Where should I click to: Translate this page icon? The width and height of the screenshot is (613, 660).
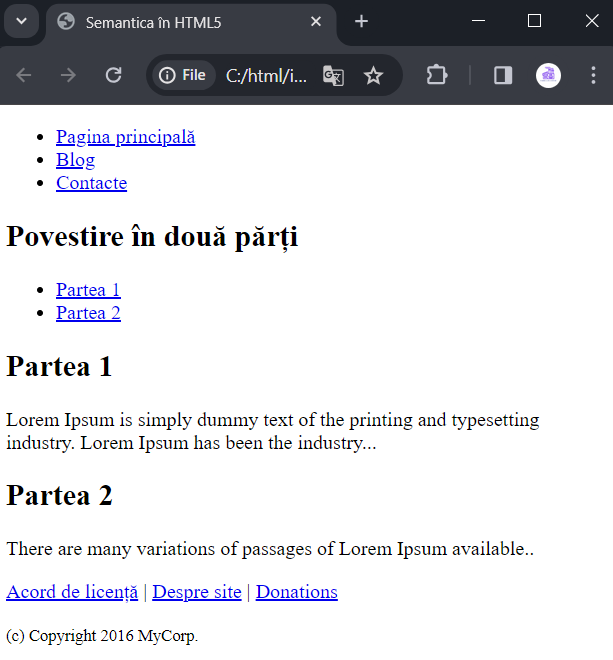333,76
